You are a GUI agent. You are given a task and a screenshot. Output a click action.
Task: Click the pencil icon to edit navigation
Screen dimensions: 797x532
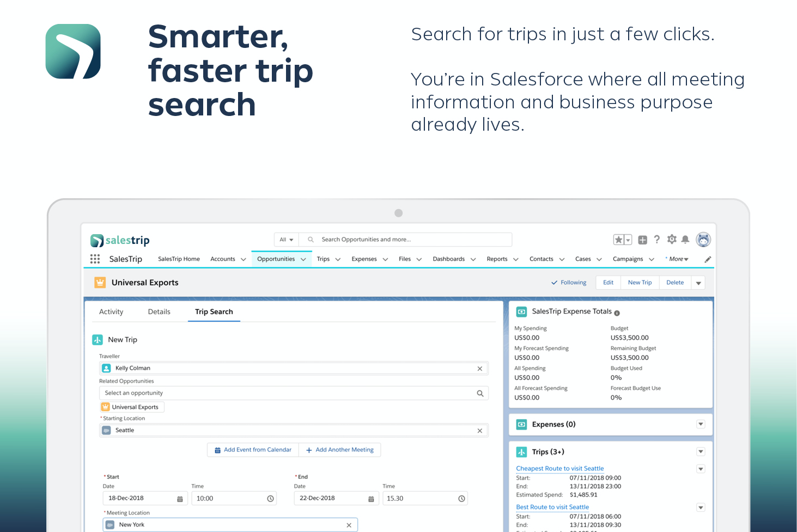(708, 259)
